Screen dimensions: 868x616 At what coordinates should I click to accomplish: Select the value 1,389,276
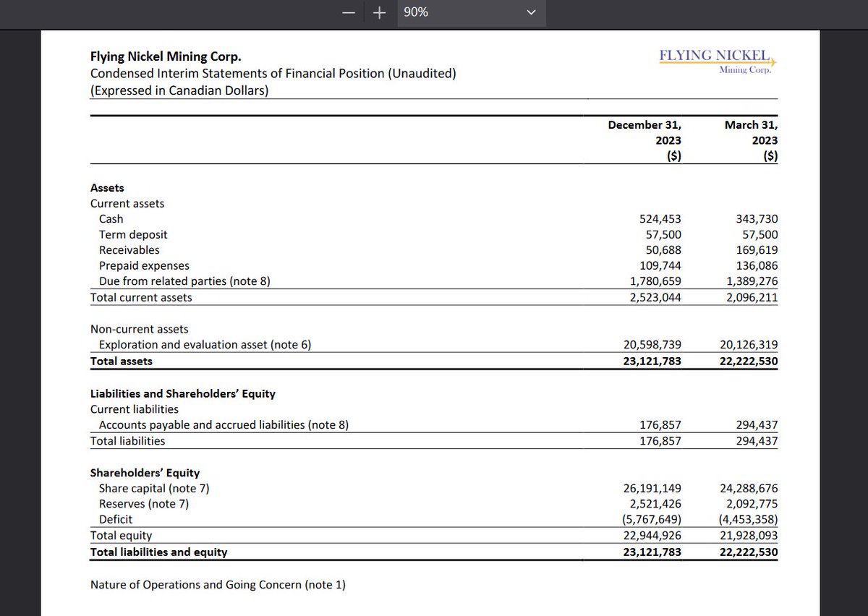(753, 282)
